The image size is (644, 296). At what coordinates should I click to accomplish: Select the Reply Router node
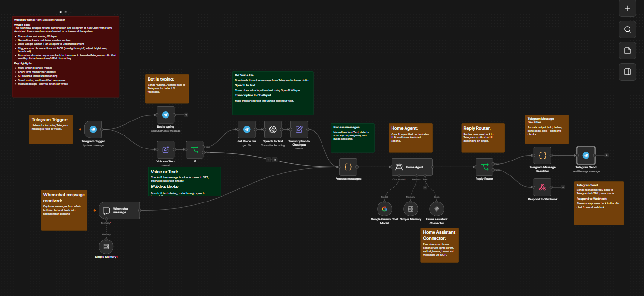[484, 167]
